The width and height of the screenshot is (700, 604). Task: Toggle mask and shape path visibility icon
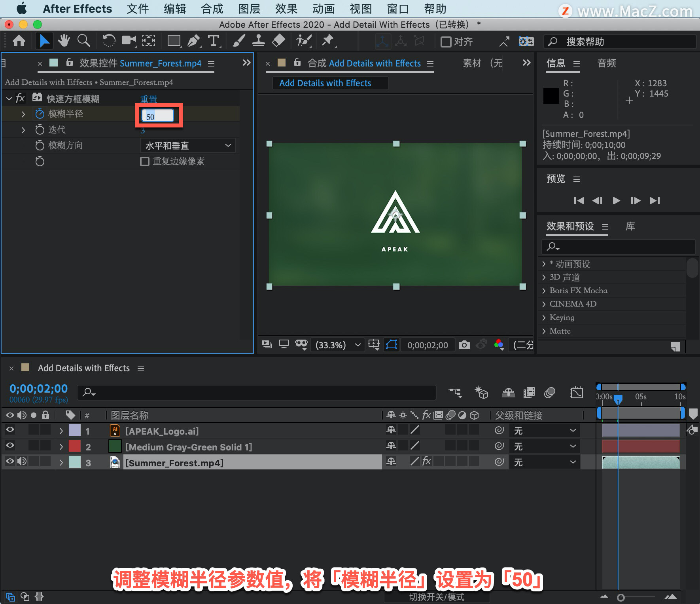pyautogui.click(x=391, y=345)
